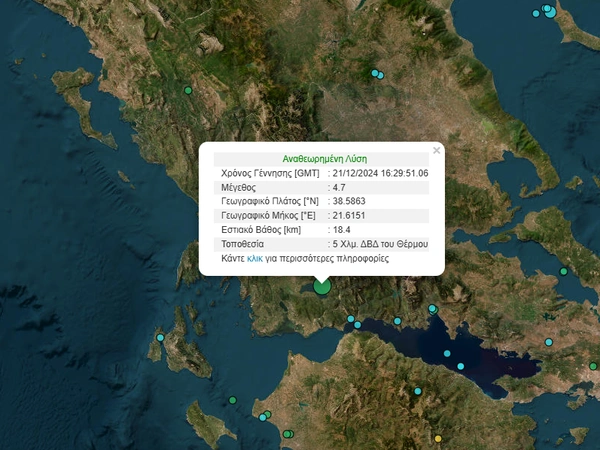Click the cyan marker inland east of the gulf
Screen dimensions: 600x450
548,343
